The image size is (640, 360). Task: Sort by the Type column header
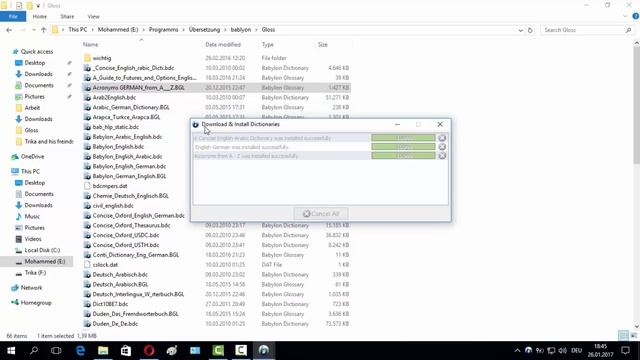pos(268,44)
